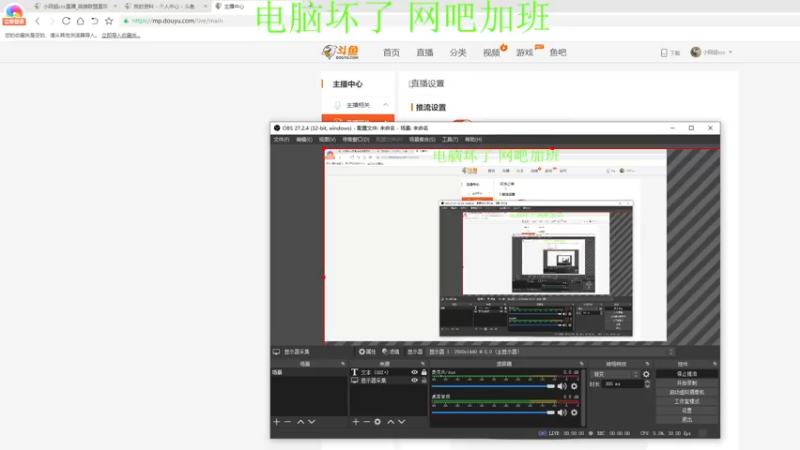Open OBS 设置 settings button

click(x=687, y=411)
